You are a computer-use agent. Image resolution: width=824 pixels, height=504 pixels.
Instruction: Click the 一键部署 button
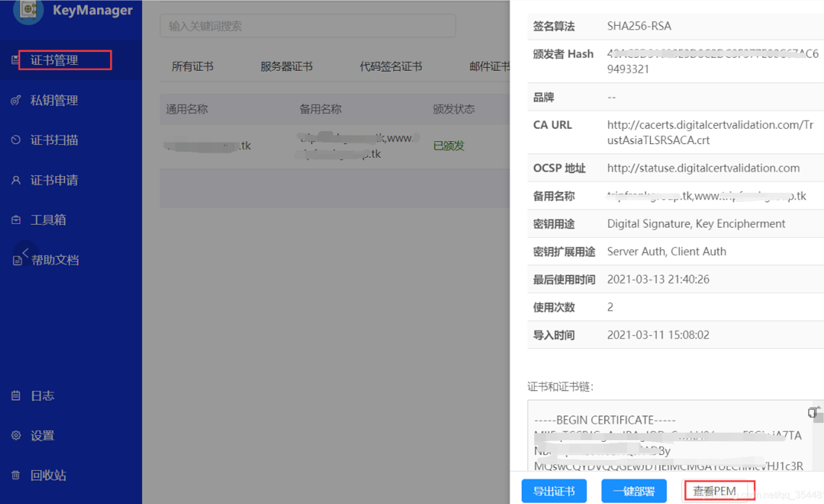634,491
